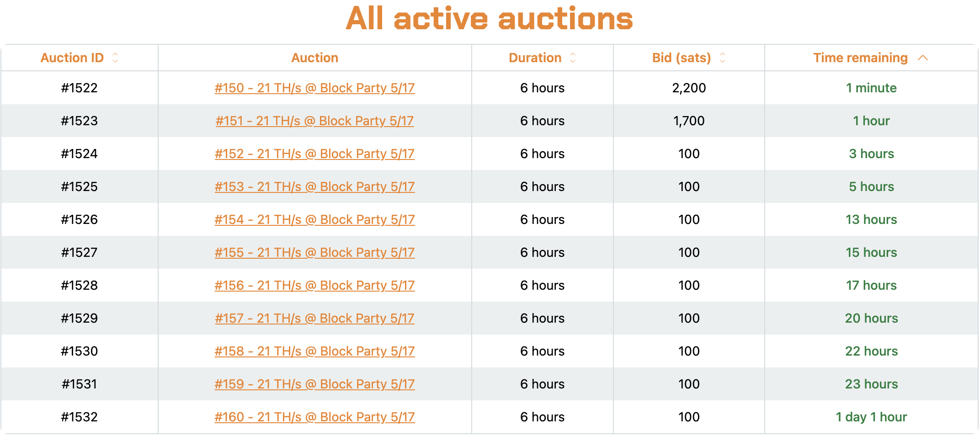This screenshot has width=980, height=436.
Task: Sort table by Auction ID sort arrows
Action: [x=115, y=58]
